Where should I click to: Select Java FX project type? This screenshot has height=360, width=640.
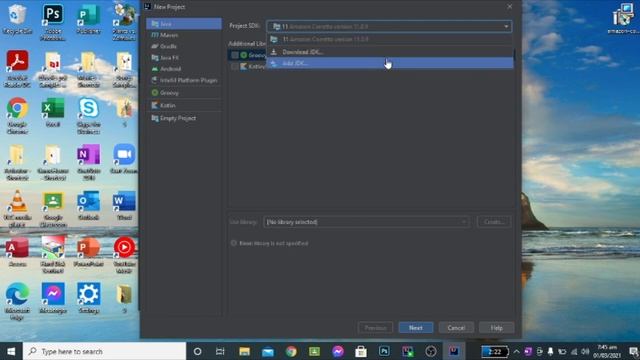click(x=184, y=58)
